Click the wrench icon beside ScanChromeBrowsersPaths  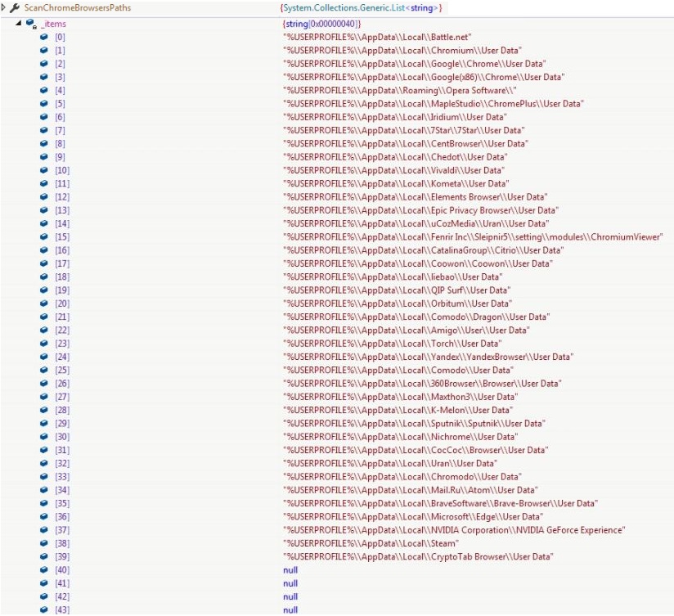[15, 7]
